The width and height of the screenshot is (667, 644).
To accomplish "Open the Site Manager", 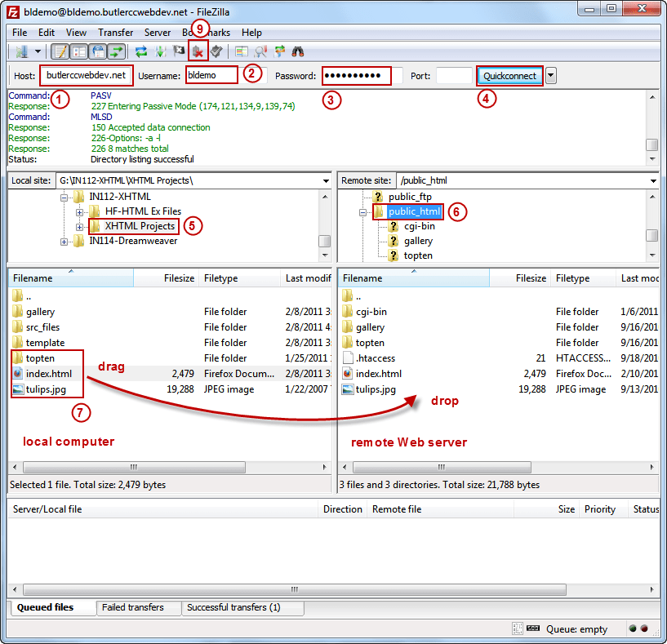I will click(x=23, y=51).
